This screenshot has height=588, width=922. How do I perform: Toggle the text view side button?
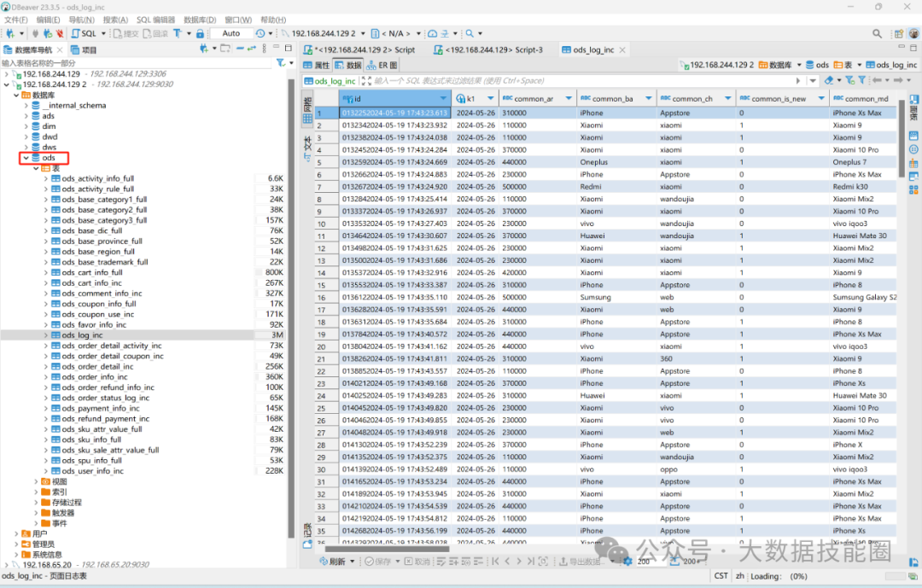coord(308,146)
